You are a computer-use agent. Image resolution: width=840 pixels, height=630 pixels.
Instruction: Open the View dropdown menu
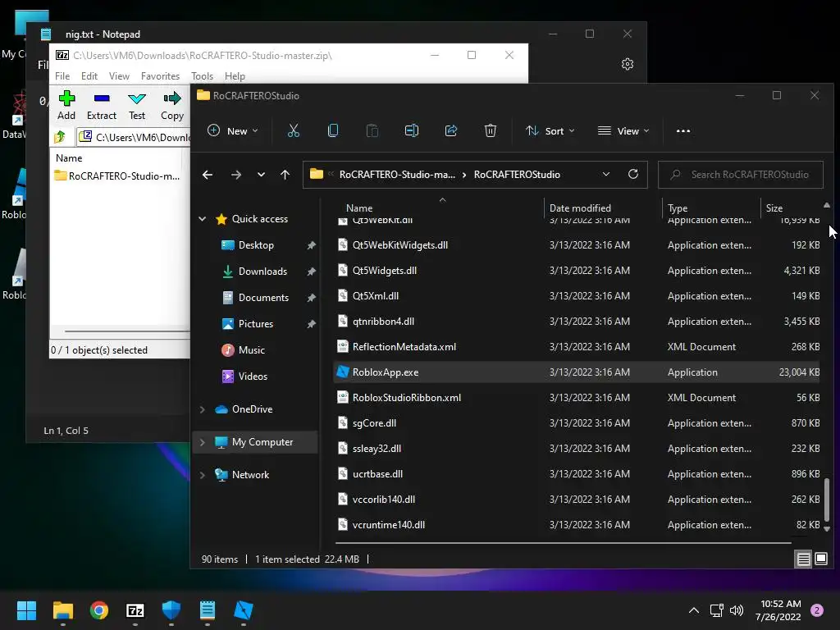(x=623, y=130)
